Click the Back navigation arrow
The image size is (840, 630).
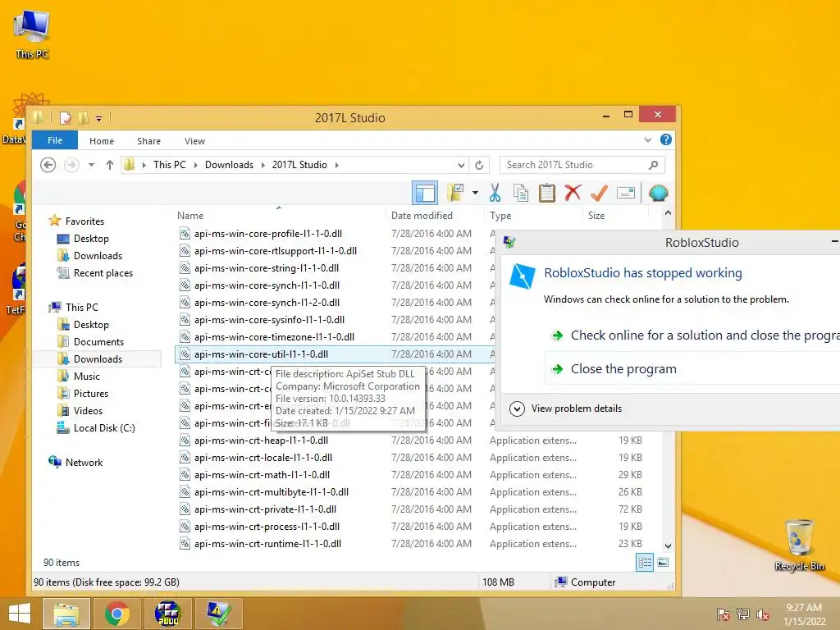pyautogui.click(x=48, y=165)
